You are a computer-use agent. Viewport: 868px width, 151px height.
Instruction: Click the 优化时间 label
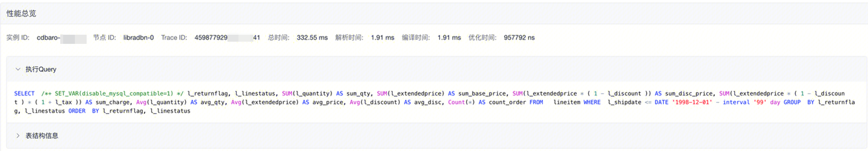482,38
